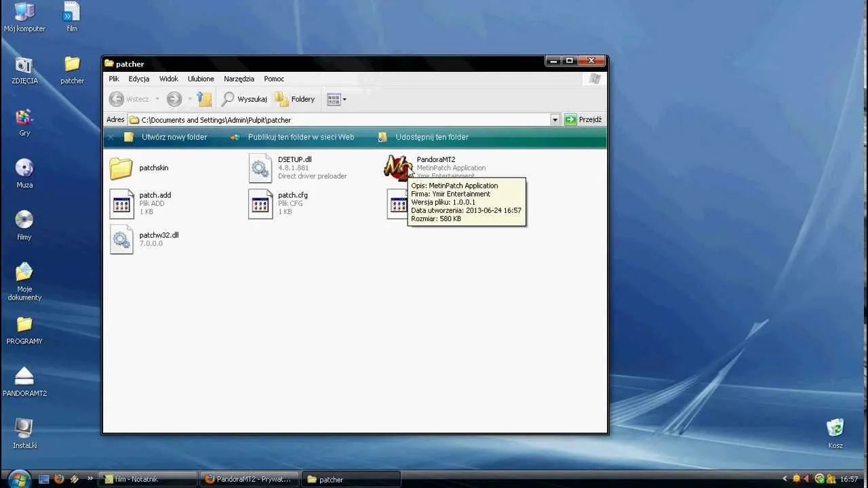Open the Ulubione menu

[201, 79]
